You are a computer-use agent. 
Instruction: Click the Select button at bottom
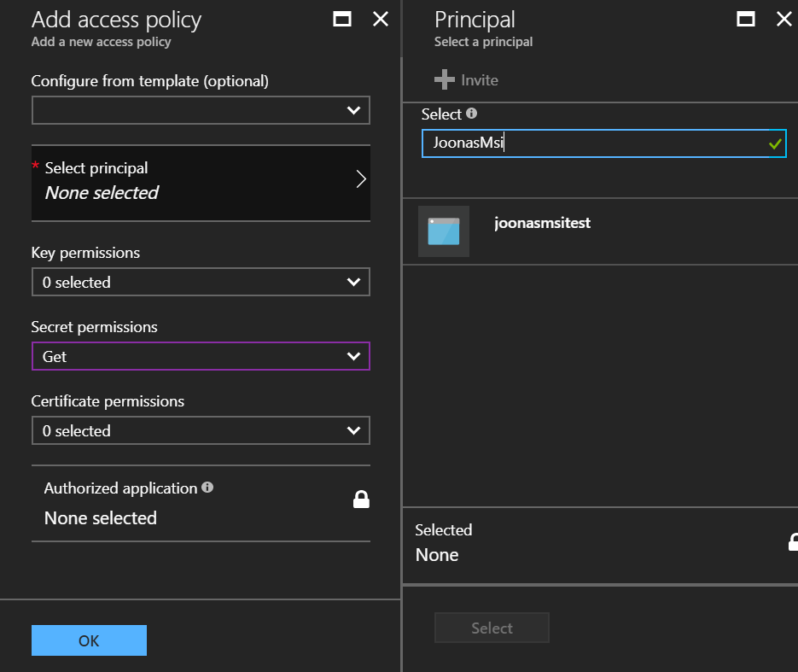coord(492,628)
